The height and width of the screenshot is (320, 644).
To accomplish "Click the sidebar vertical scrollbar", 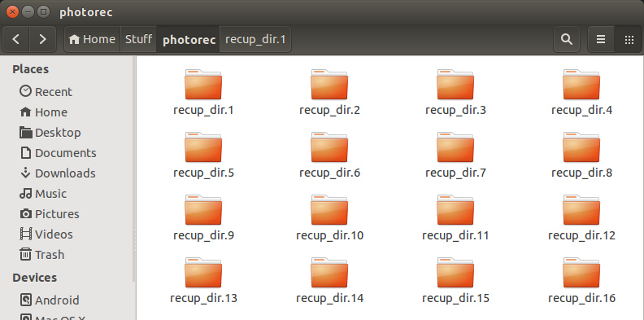I will click(134, 169).
